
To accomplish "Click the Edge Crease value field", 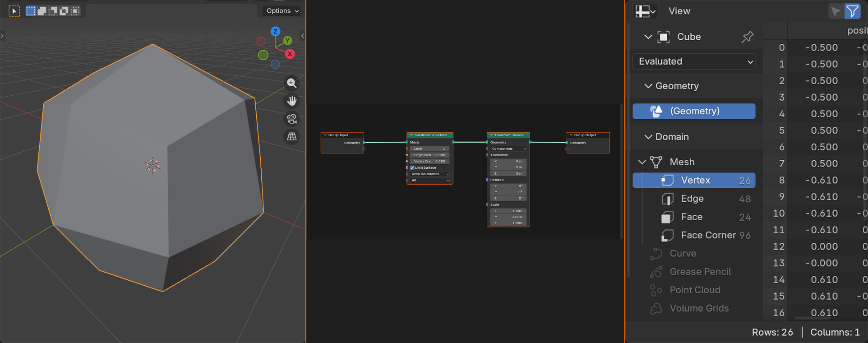I will (429, 155).
